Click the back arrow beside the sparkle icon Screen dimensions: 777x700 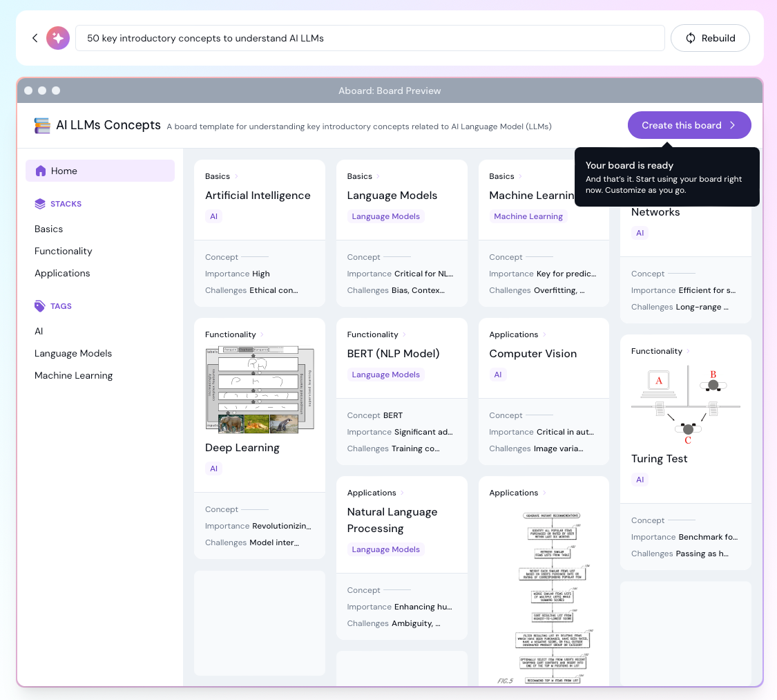pos(35,38)
